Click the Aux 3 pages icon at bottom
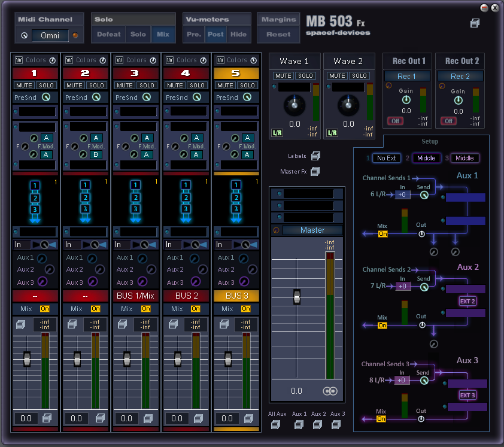The image size is (504, 447). pos(336,424)
